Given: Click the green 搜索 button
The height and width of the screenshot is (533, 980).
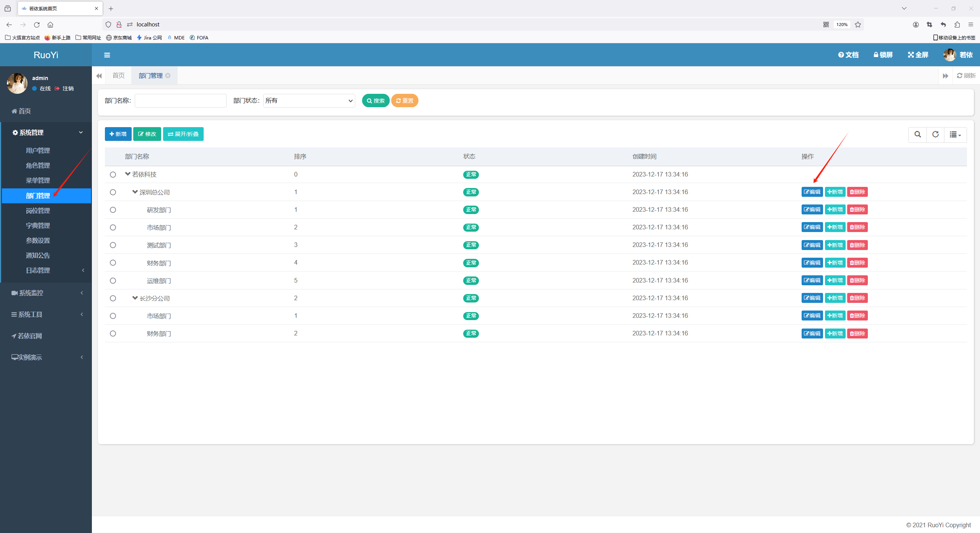Looking at the screenshot, I should click(x=376, y=101).
